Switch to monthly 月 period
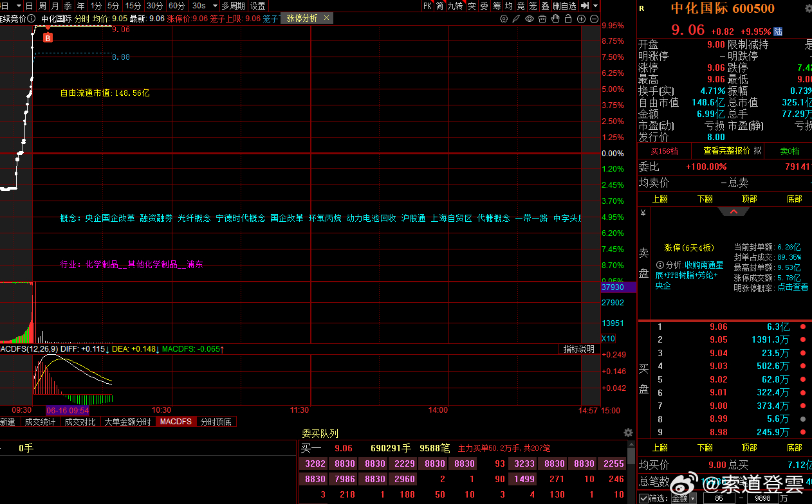The width and height of the screenshot is (812, 504). tap(55, 6)
